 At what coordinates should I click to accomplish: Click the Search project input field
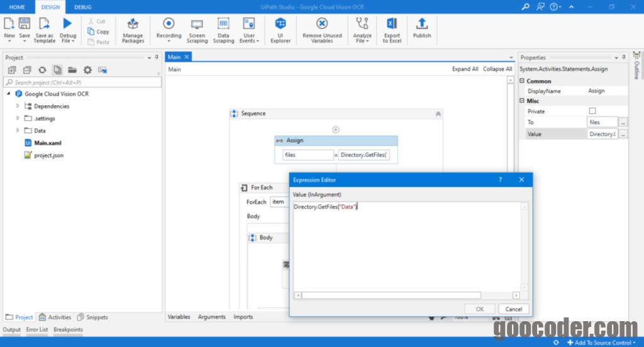tap(82, 82)
